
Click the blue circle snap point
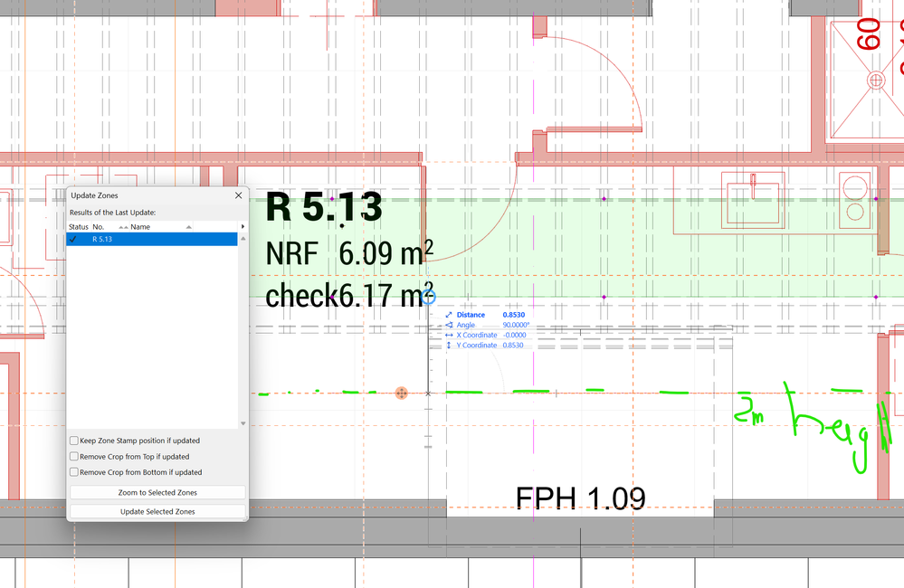pos(429,297)
